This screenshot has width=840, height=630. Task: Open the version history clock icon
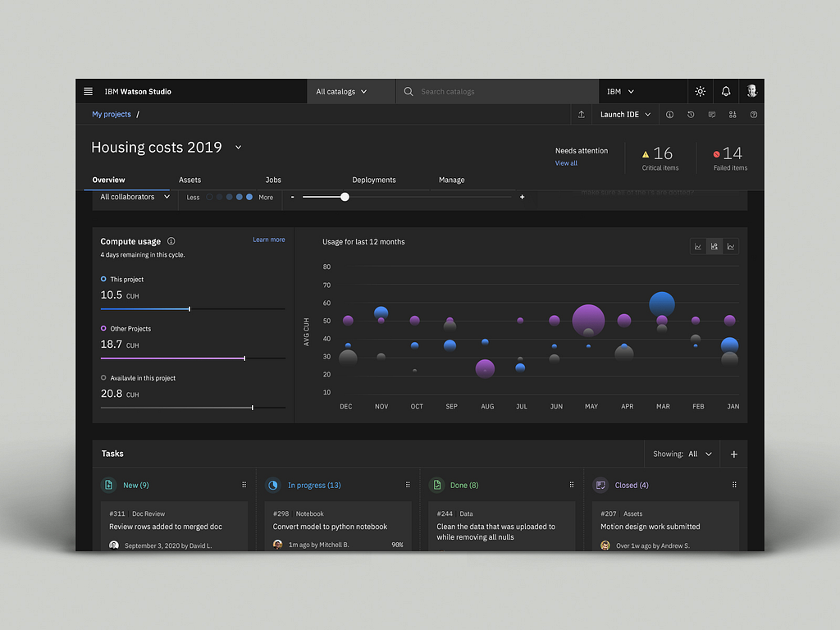pyautogui.click(x=691, y=115)
